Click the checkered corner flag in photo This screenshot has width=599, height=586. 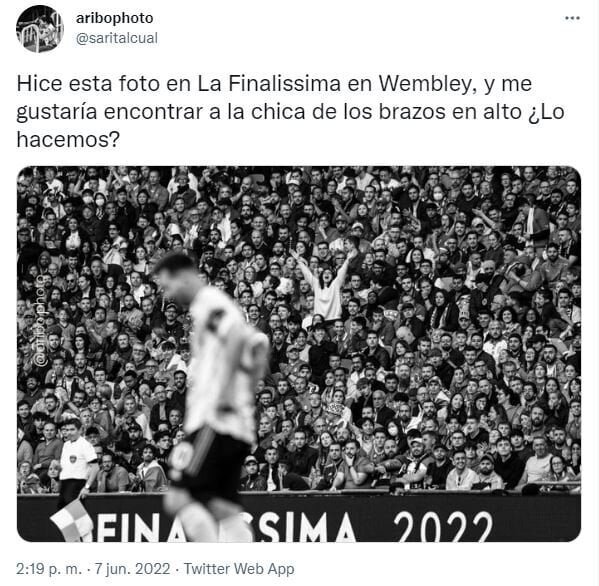[71, 520]
